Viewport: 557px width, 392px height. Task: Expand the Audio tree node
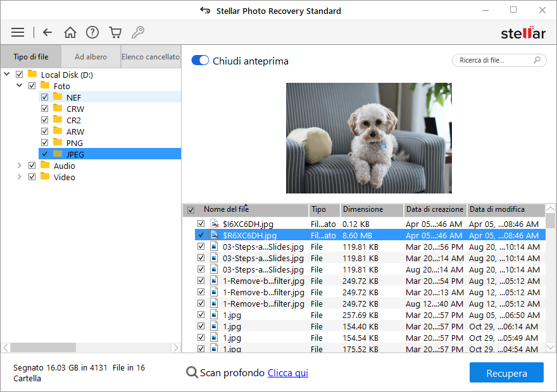tap(19, 165)
